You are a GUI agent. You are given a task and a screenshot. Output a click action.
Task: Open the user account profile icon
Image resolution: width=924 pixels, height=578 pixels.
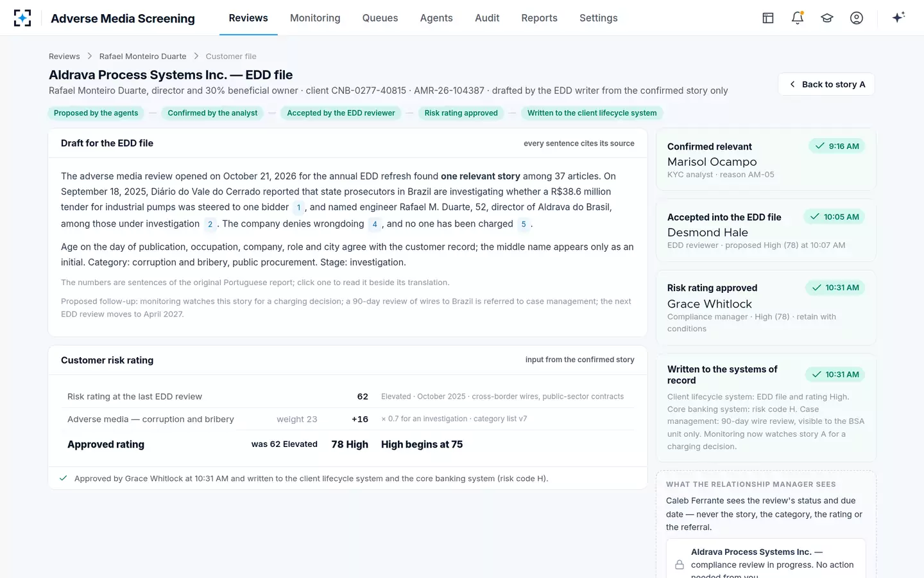(x=857, y=18)
